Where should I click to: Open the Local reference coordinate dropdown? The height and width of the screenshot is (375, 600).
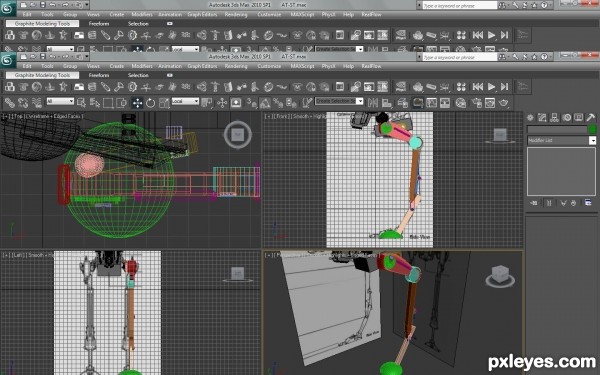[x=185, y=101]
